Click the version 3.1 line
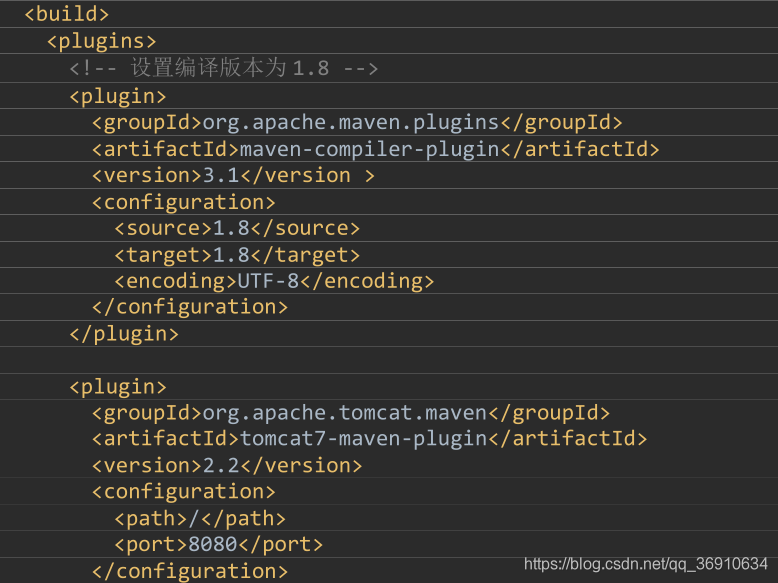This screenshot has height=583, width=778. click(x=233, y=176)
